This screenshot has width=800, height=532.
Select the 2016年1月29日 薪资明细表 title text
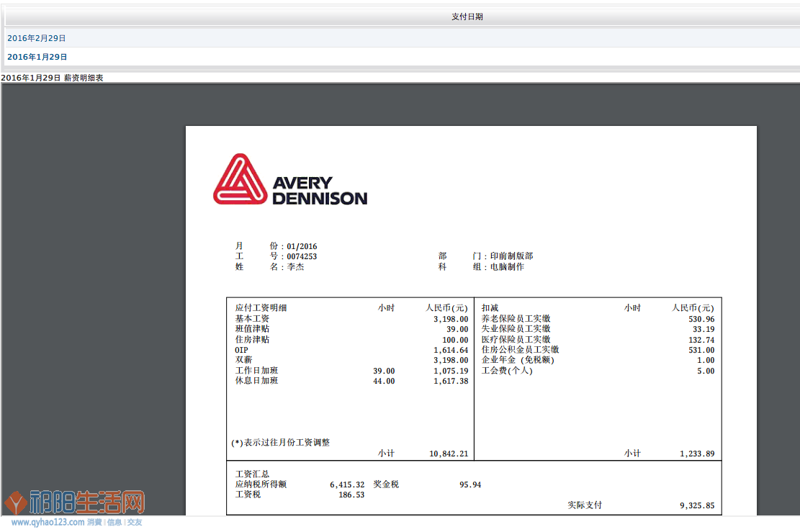coord(52,78)
